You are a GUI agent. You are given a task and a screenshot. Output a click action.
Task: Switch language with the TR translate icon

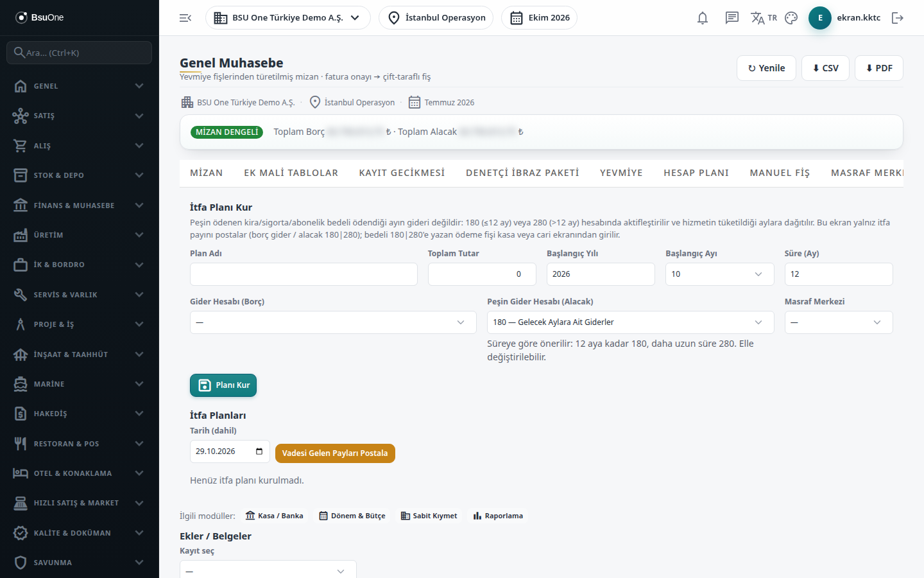pos(764,18)
